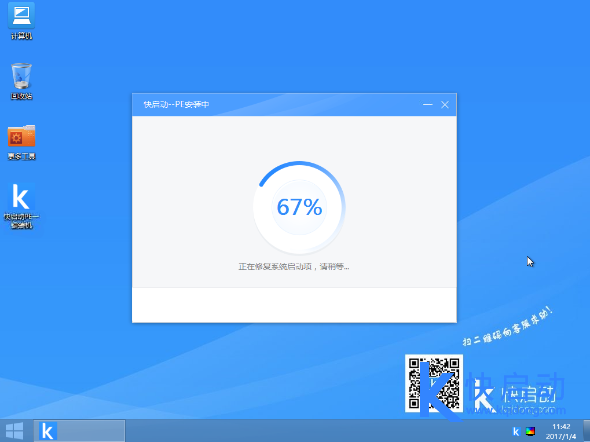Click the QR code on the desktop

point(434,383)
